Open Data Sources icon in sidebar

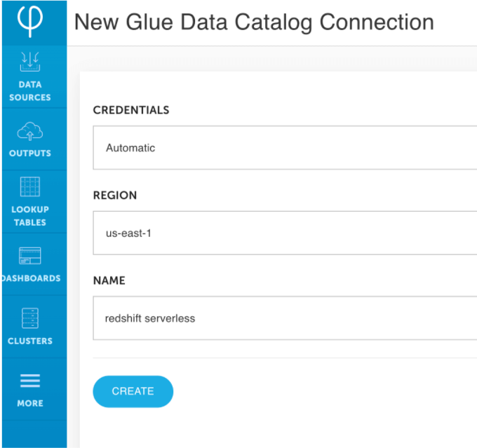coord(30,62)
